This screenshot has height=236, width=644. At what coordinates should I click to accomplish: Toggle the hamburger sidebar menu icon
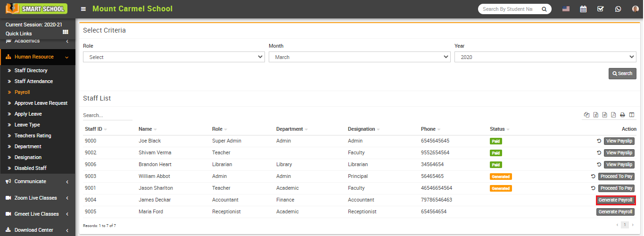pyautogui.click(x=83, y=9)
